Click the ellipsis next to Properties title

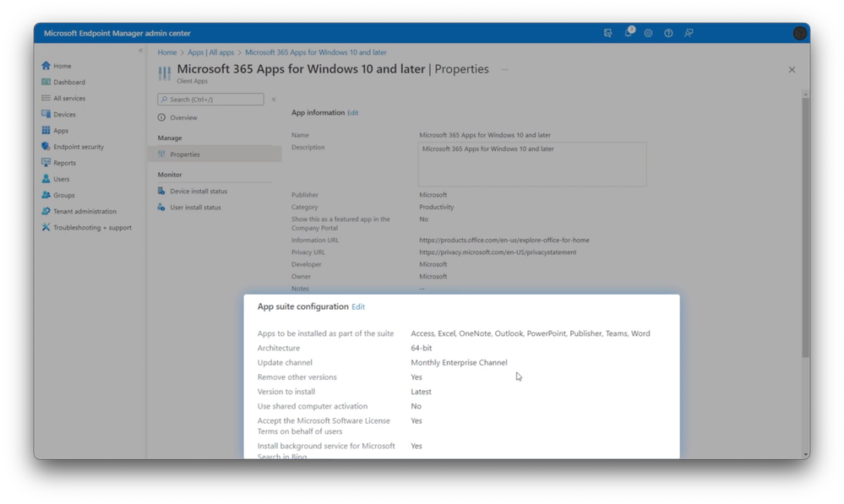tap(505, 69)
